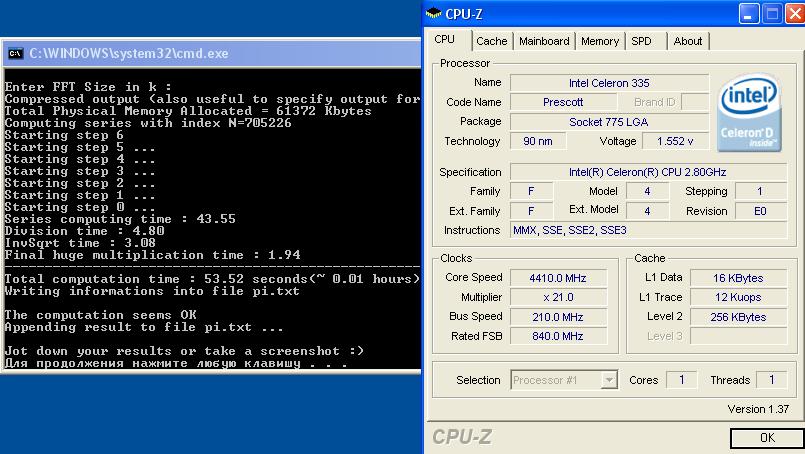This screenshot has width=805, height=454.
Task: Click the Rated FSB value 840.0 MHz
Action: click(x=558, y=336)
